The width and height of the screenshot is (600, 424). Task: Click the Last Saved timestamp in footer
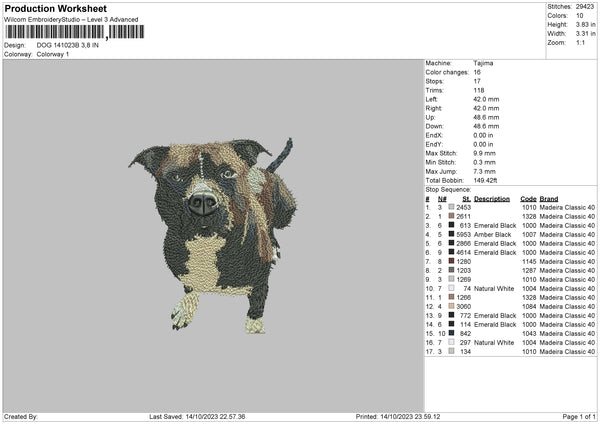197,417
